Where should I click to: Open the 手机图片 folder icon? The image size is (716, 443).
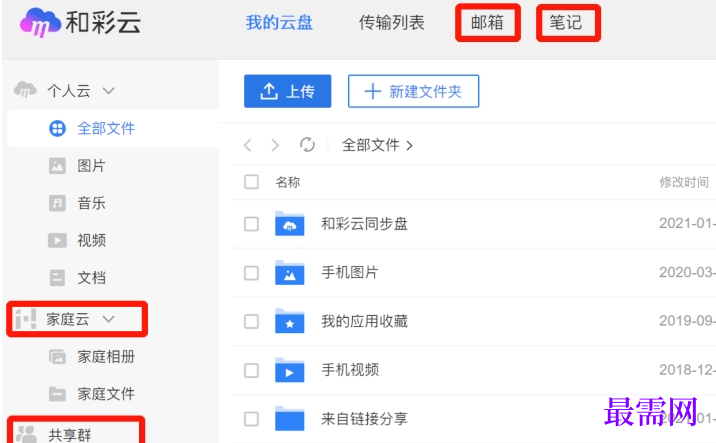click(290, 273)
